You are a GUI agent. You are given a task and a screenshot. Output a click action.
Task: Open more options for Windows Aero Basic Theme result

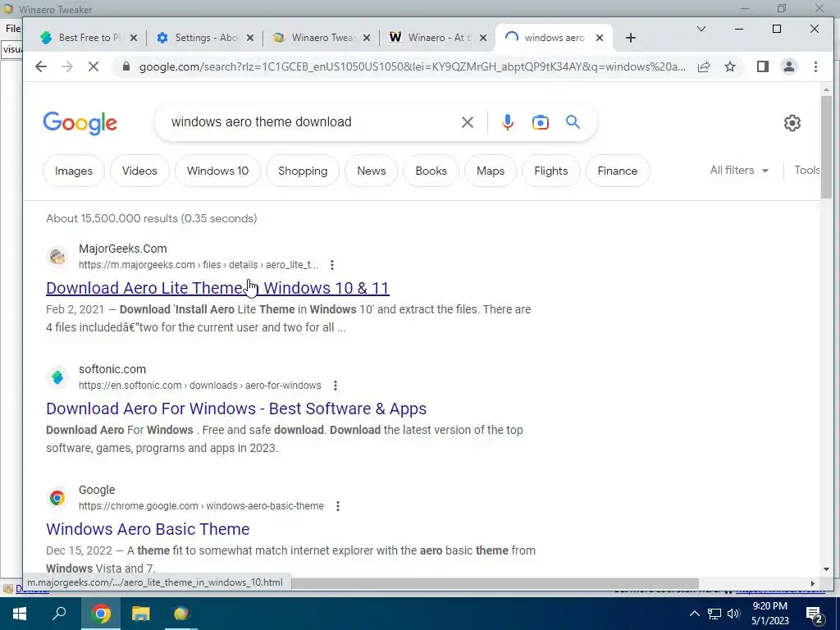(x=337, y=505)
